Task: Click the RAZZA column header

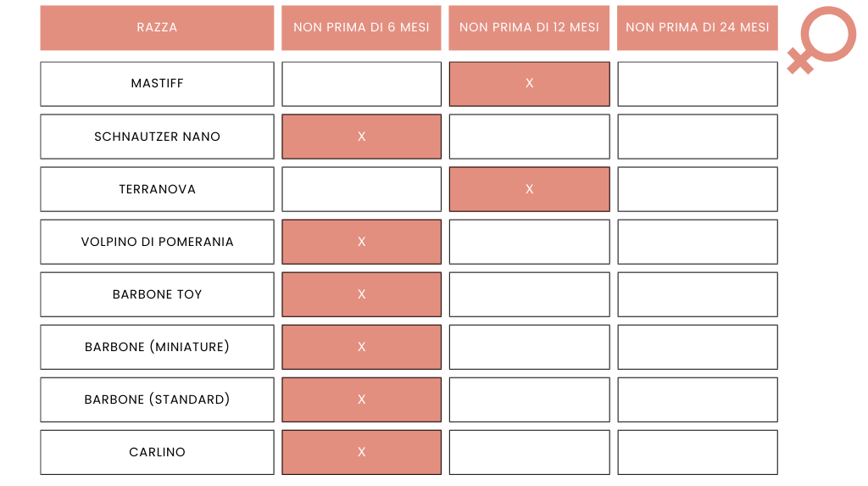Action: pyautogui.click(x=157, y=27)
